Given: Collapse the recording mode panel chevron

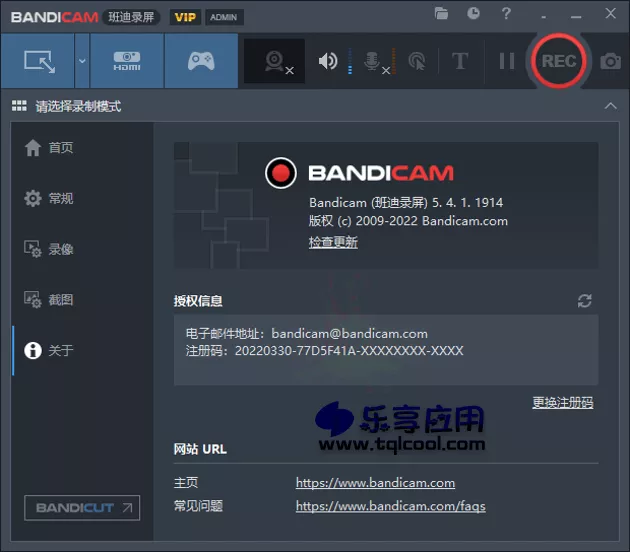Looking at the screenshot, I should click(610, 106).
